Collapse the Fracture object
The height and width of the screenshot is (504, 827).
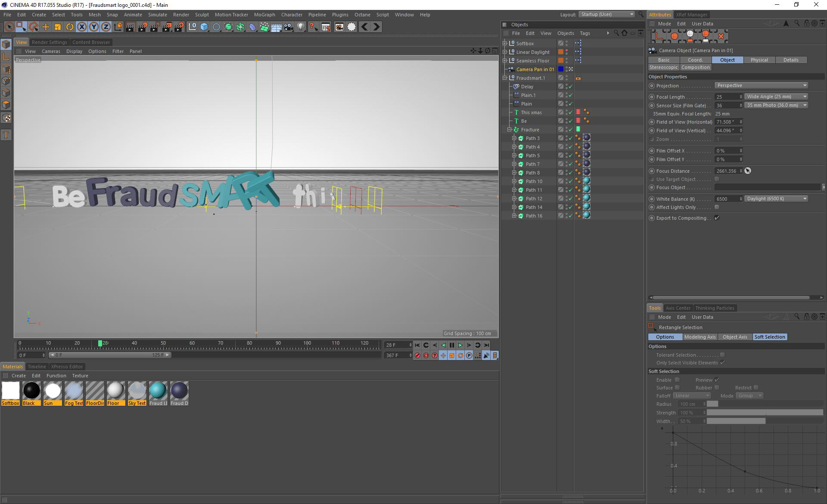click(x=510, y=130)
